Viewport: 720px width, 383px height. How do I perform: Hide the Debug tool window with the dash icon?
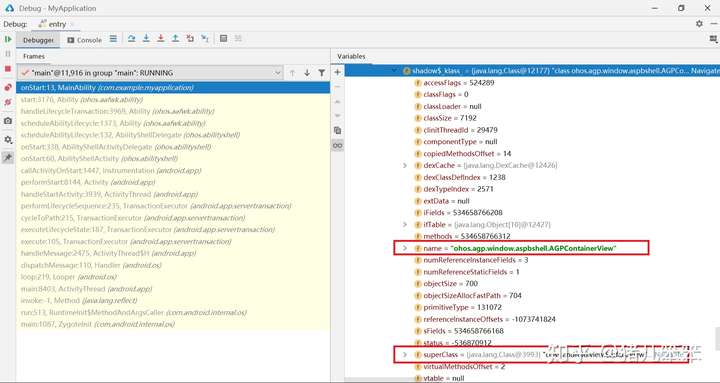click(x=713, y=24)
